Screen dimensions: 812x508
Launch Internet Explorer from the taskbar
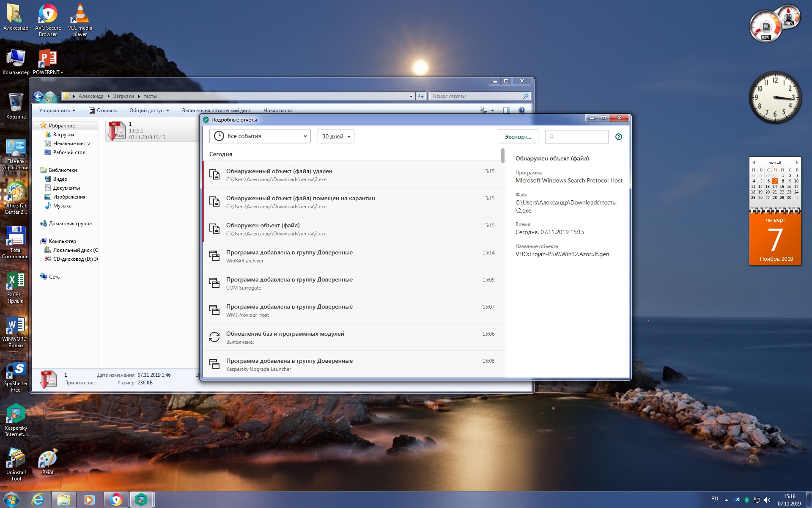click(38, 500)
